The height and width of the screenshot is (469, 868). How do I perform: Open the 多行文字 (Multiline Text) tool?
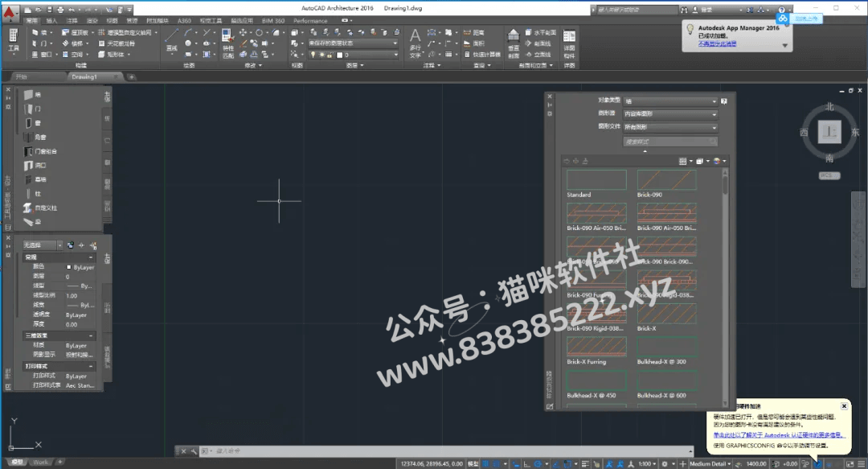tap(416, 43)
